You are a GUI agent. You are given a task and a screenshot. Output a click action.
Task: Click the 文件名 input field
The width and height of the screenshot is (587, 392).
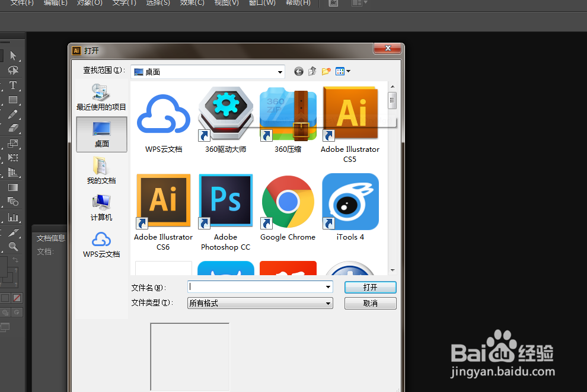pos(256,287)
